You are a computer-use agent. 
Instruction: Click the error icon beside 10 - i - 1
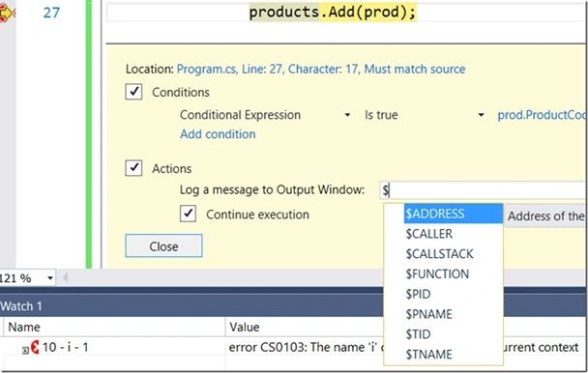(x=35, y=347)
